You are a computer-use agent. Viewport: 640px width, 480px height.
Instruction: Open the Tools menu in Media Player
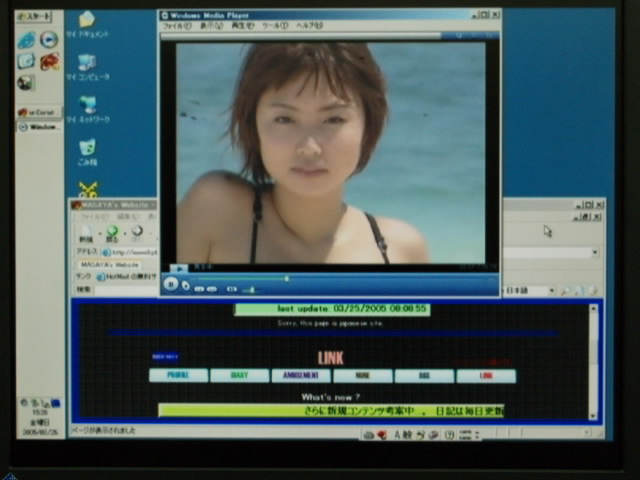(273, 26)
